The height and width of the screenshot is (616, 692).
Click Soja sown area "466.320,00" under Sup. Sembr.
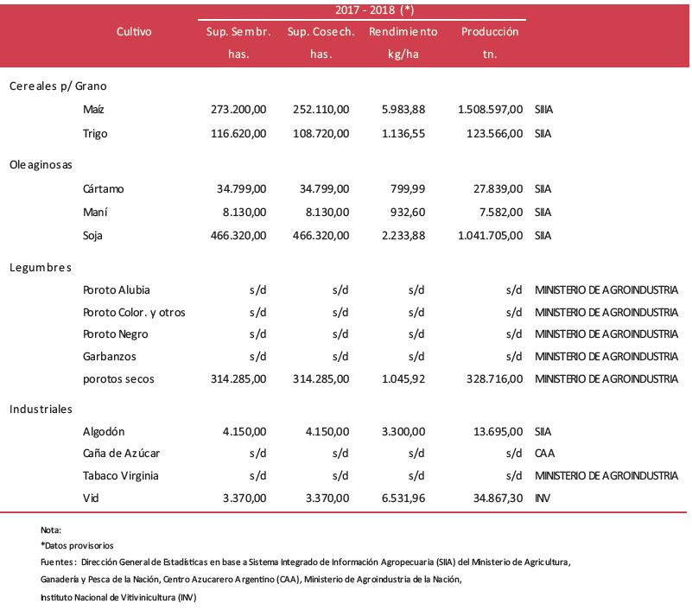pyautogui.click(x=238, y=236)
